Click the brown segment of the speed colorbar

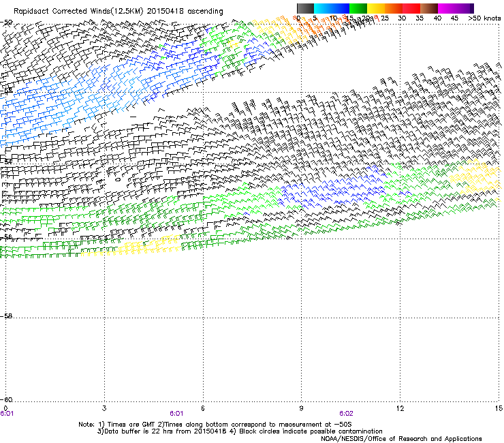tap(429, 8)
